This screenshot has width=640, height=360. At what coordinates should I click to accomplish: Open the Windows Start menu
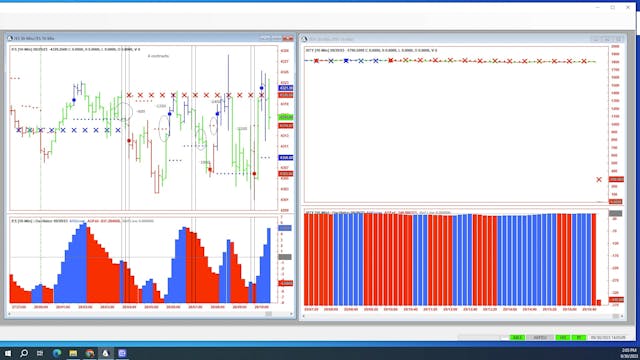click(8, 353)
